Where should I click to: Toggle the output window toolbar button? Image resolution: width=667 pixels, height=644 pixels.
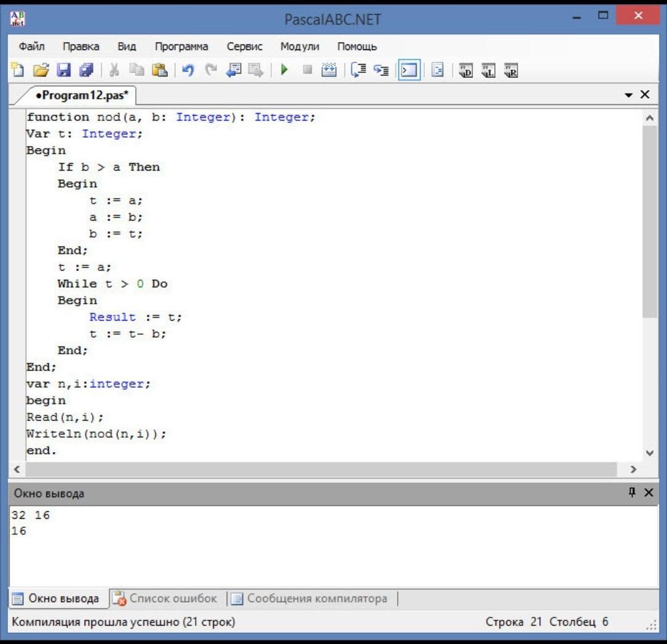(x=409, y=70)
